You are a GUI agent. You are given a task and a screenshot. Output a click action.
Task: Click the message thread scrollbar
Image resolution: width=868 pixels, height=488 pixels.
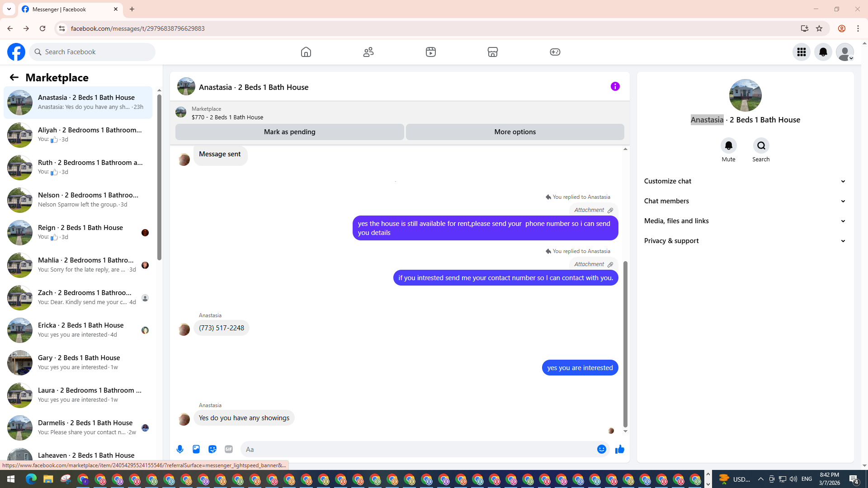click(625, 344)
